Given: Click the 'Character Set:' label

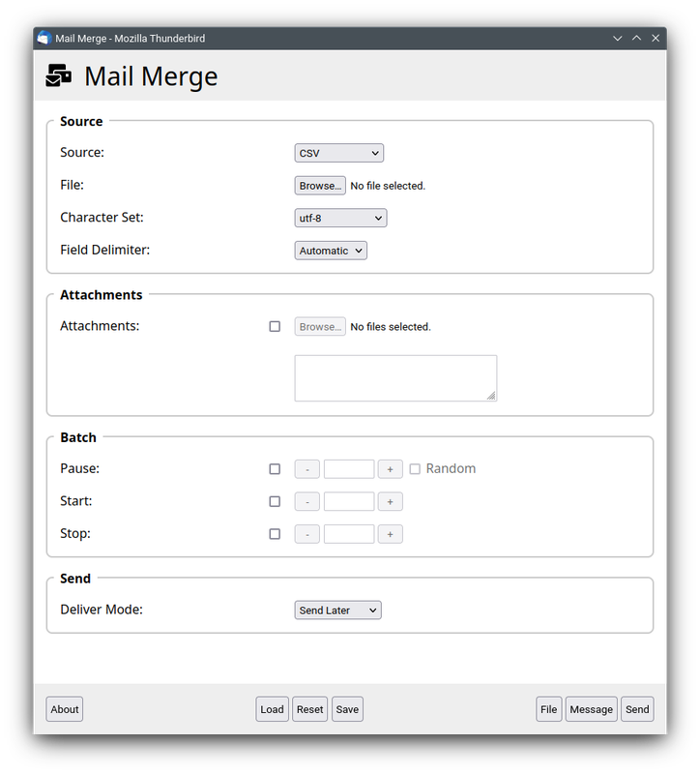Looking at the screenshot, I should (102, 217).
